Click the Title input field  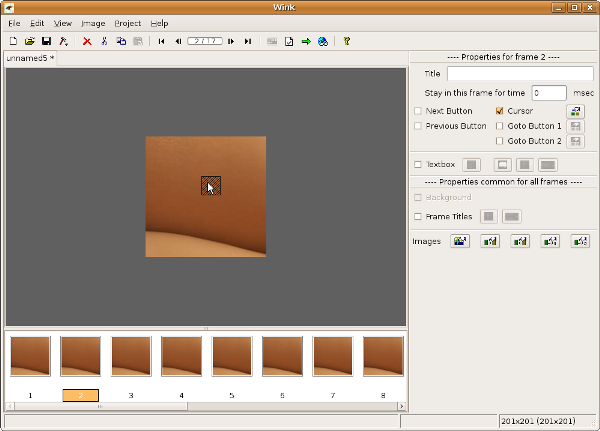point(520,74)
